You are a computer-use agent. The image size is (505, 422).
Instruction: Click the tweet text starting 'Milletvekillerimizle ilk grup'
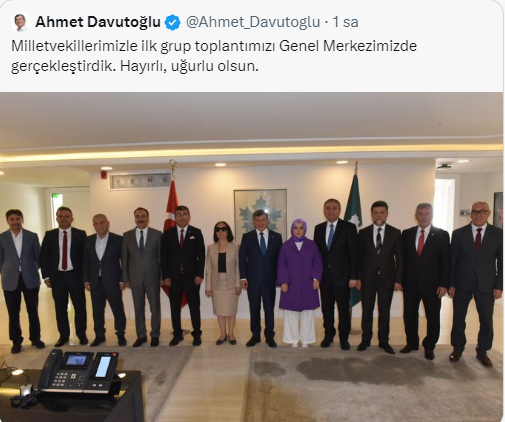pyautogui.click(x=214, y=56)
